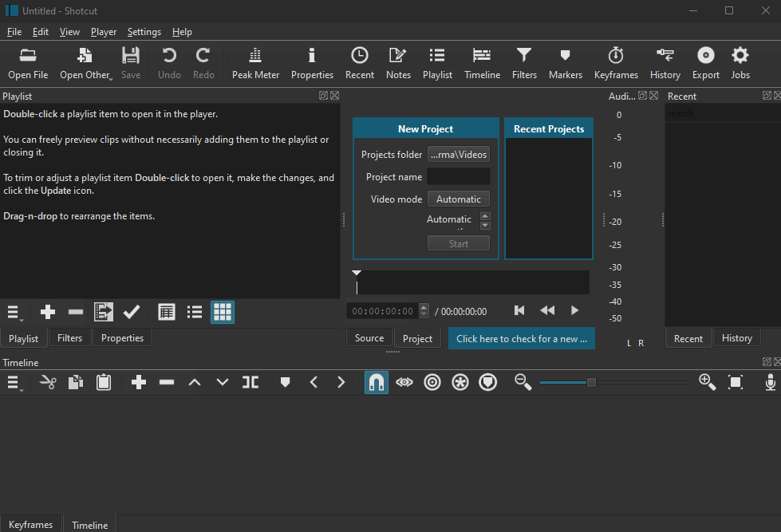Open the Export panel
Image resolution: width=781 pixels, height=532 pixels.
click(x=705, y=62)
